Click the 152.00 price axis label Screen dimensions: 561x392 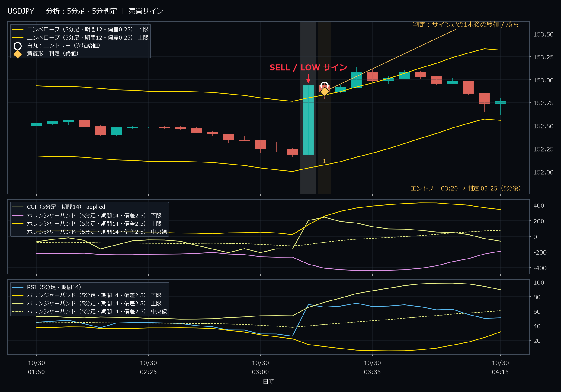(543, 172)
